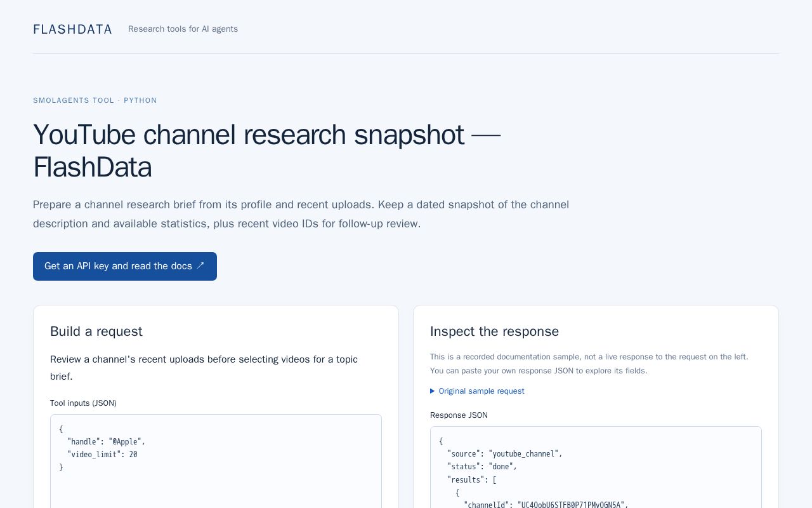Click the FLASHDATA logo
The height and width of the screenshot is (508, 812).
click(x=72, y=29)
